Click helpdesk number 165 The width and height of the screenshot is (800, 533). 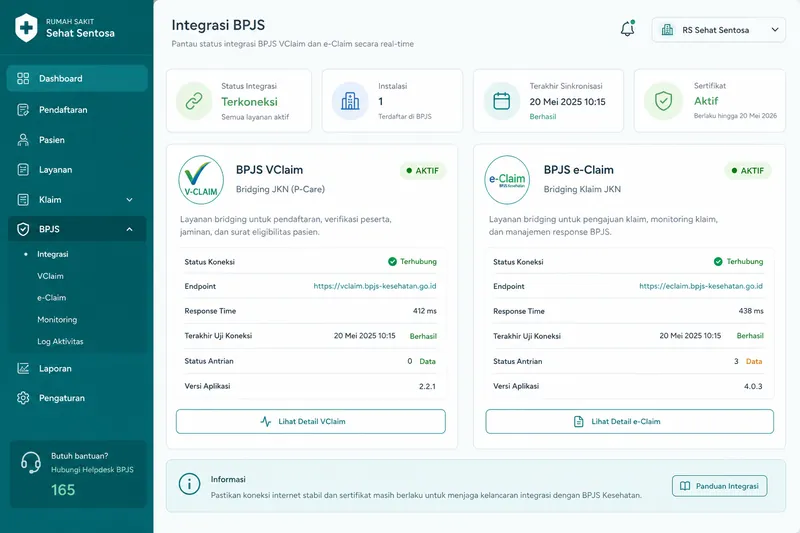click(63, 490)
